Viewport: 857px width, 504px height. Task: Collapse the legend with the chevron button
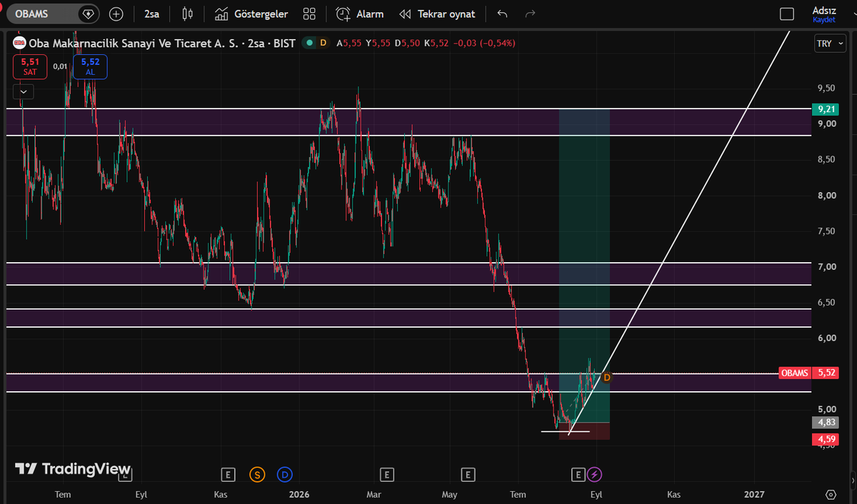(x=24, y=91)
